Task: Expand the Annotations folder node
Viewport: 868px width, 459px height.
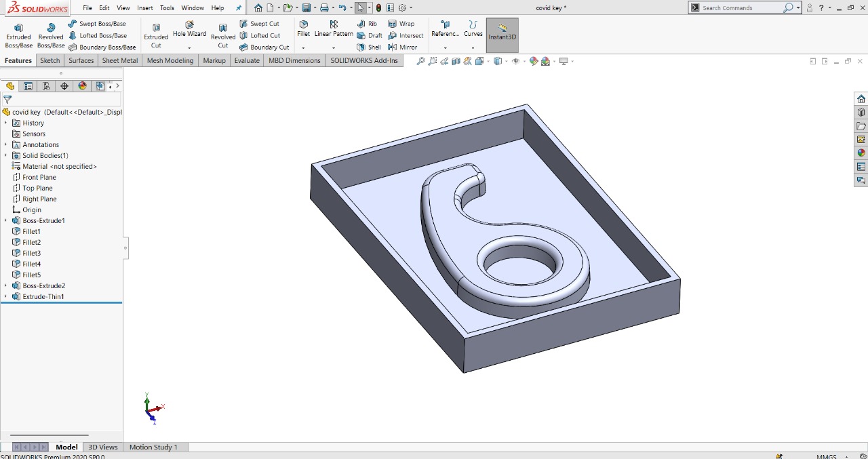Action: (6, 144)
